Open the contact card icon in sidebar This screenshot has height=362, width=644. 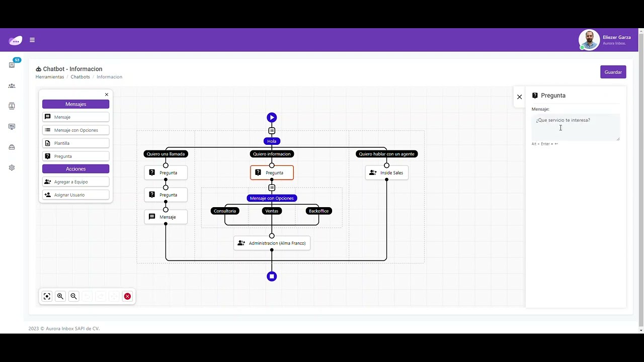(x=12, y=106)
